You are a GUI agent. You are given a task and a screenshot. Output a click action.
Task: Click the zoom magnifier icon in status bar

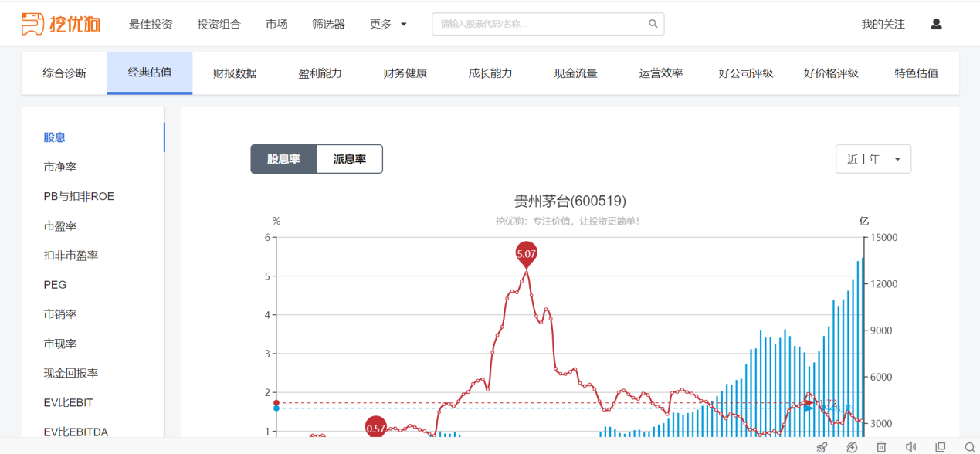[969, 446]
